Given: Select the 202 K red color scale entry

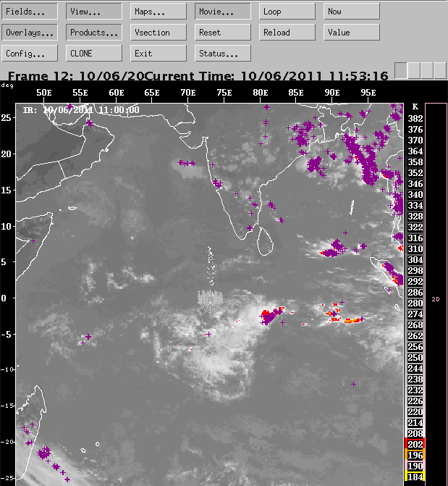Looking at the screenshot, I should pyautogui.click(x=415, y=445).
